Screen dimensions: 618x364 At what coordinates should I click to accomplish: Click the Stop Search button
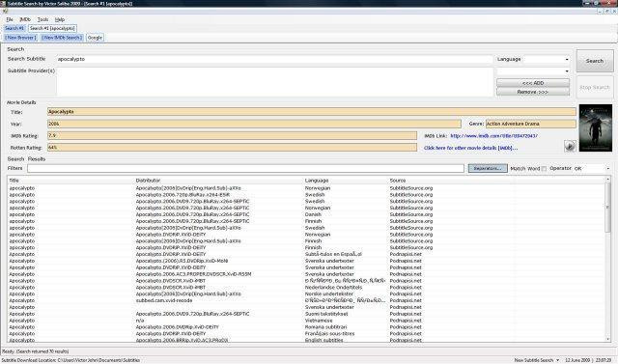pyautogui.click(x=595, y=87)
